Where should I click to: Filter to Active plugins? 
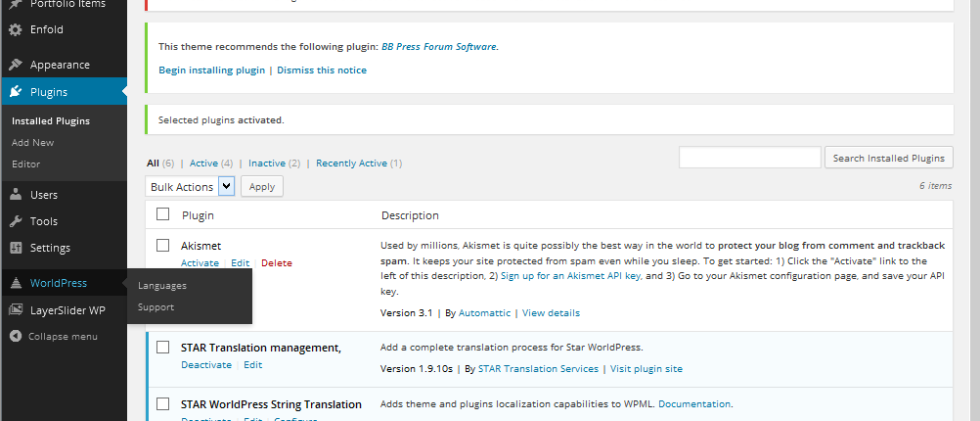tap(203, 164)
